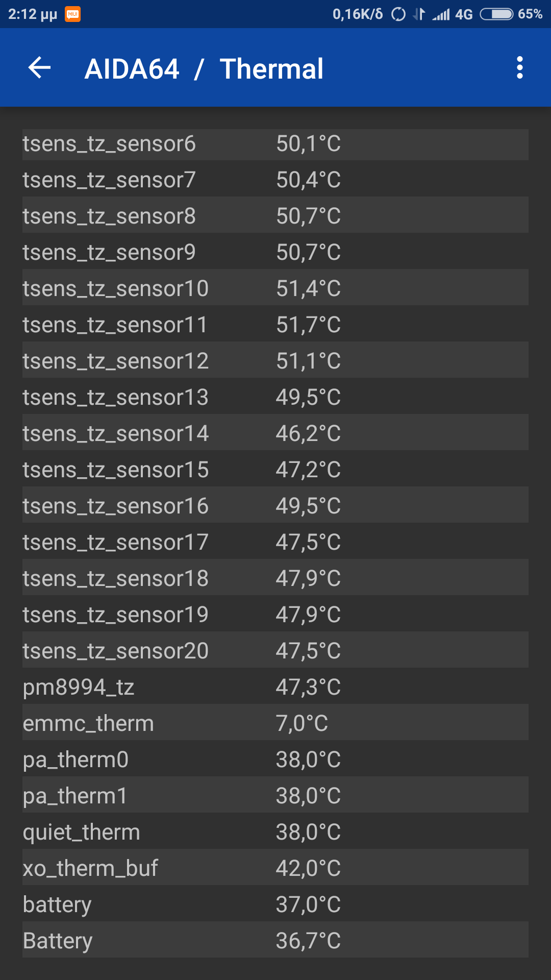Tap the data transfer arrows icon

pos(419,14)
